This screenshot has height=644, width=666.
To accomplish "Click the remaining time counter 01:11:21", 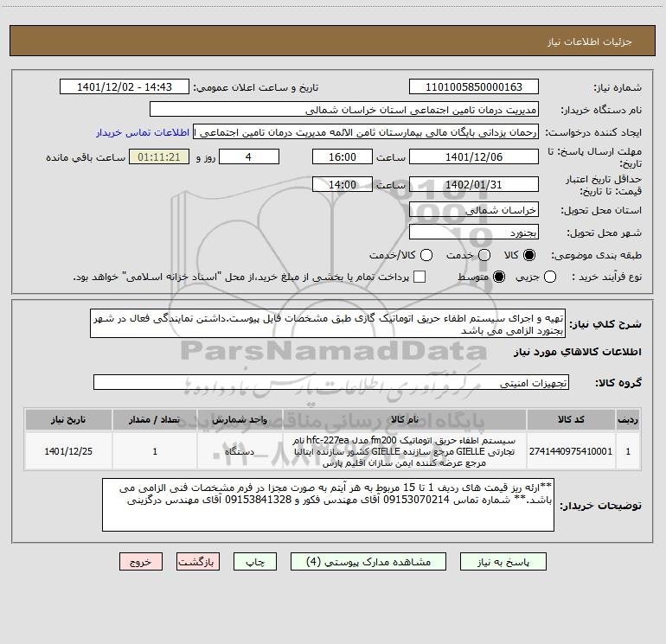I will click(159, 156).
